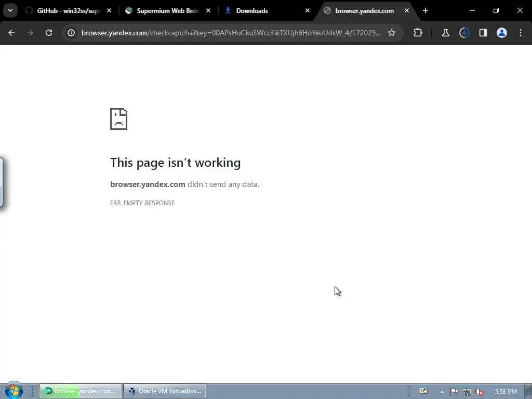Image resolution: width=532 pixels, height=399 pixels.
Task: Bookmark this page with the star icon
Action: point(392,33)
